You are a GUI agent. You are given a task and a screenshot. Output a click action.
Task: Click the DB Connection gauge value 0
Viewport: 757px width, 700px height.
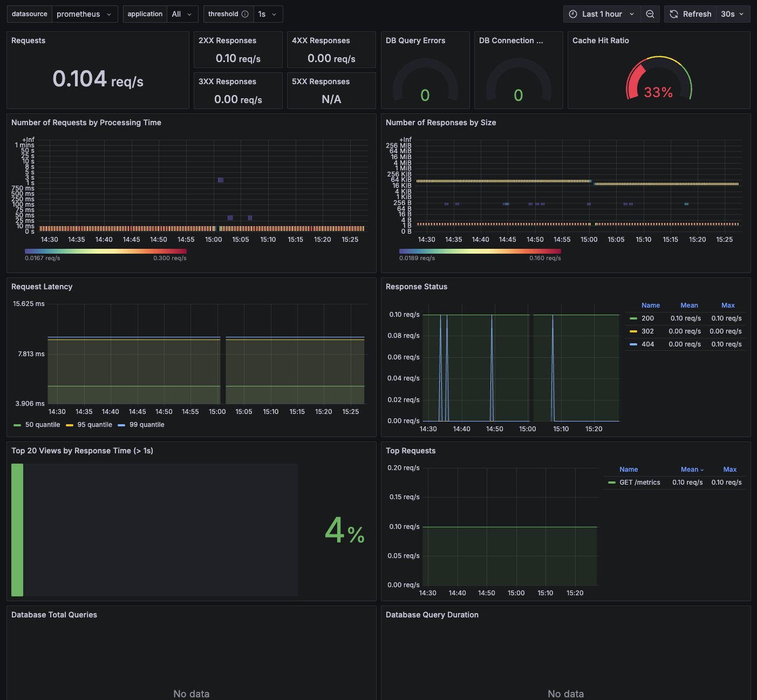coord(519,96)
